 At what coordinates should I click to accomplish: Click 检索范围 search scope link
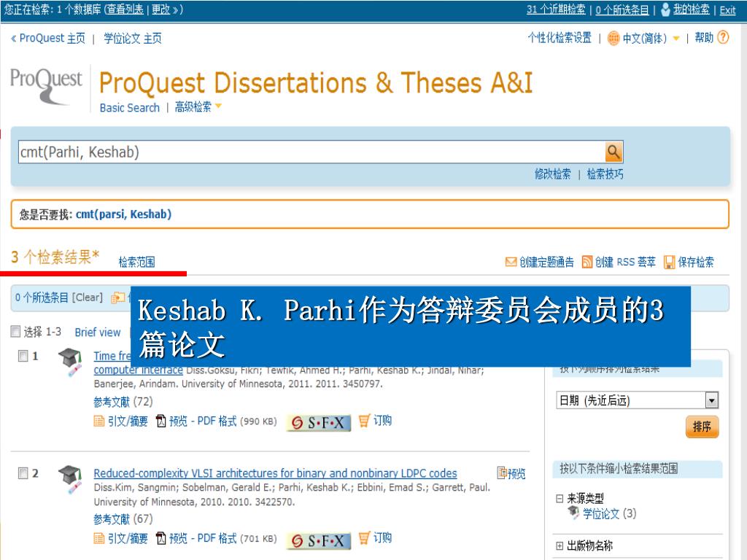[x=136, y=262]
